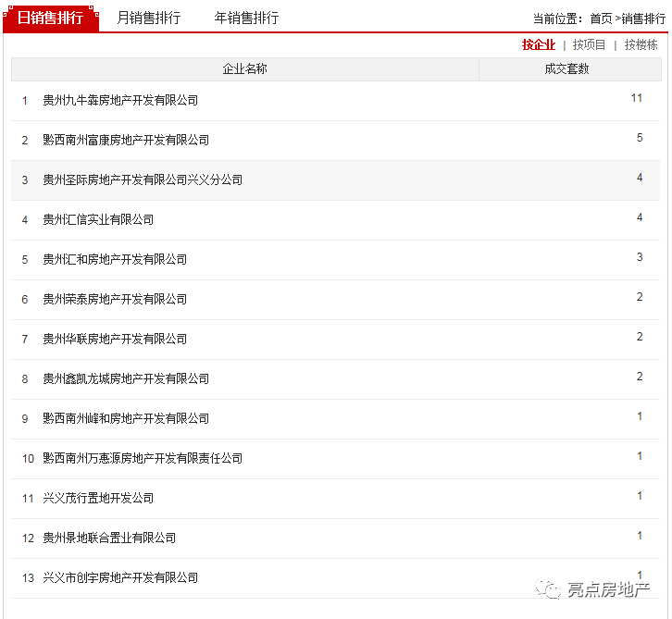Select 贵州鑫凯龙城房地产开发有限公司 row
Viewport: 672px width, 619px height.
(336, 379)
